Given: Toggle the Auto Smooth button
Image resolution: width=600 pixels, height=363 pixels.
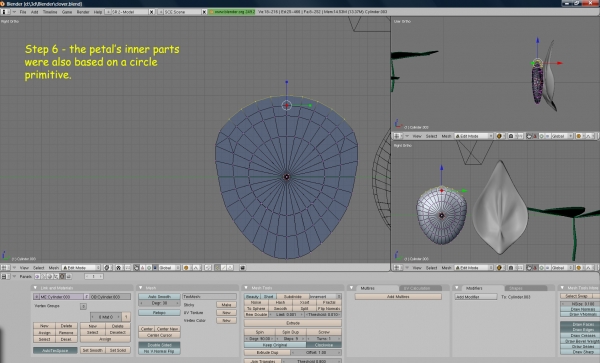Looking at the screenshot, I should [159, 296].
